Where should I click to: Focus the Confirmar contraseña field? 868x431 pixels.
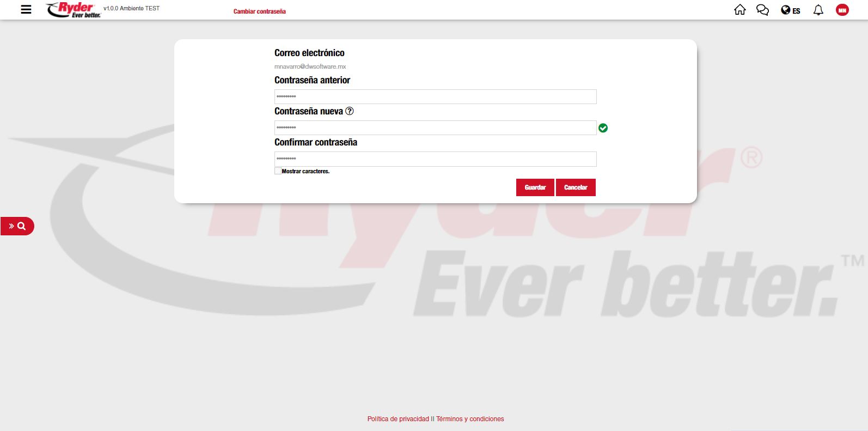coord(435,159)
